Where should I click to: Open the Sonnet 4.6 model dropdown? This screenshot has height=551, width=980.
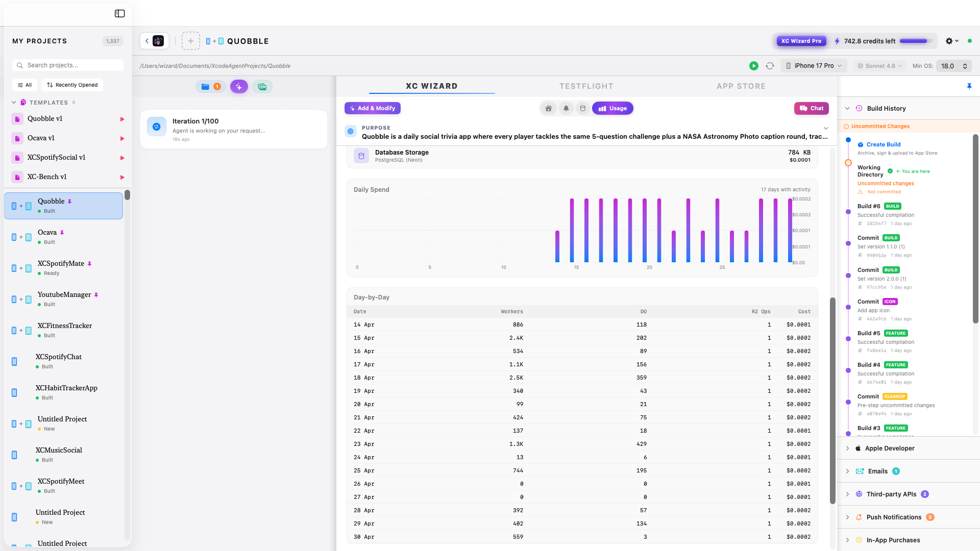coord(880,66)
